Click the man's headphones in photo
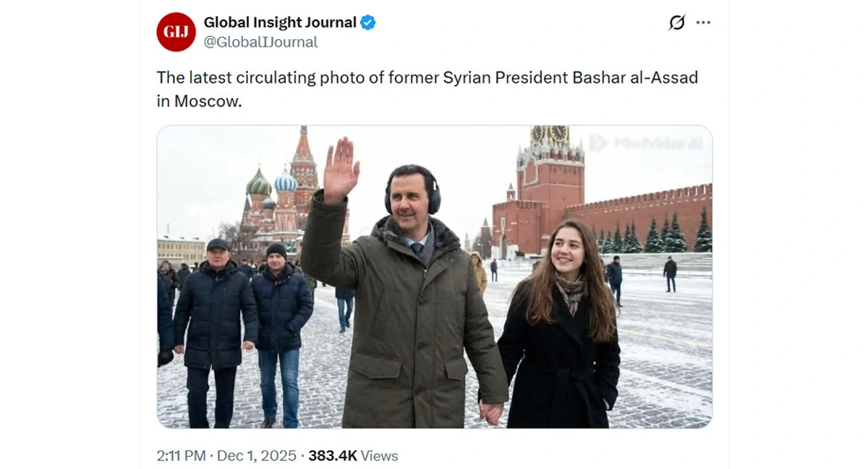868x469 pixels. (412, 191)
